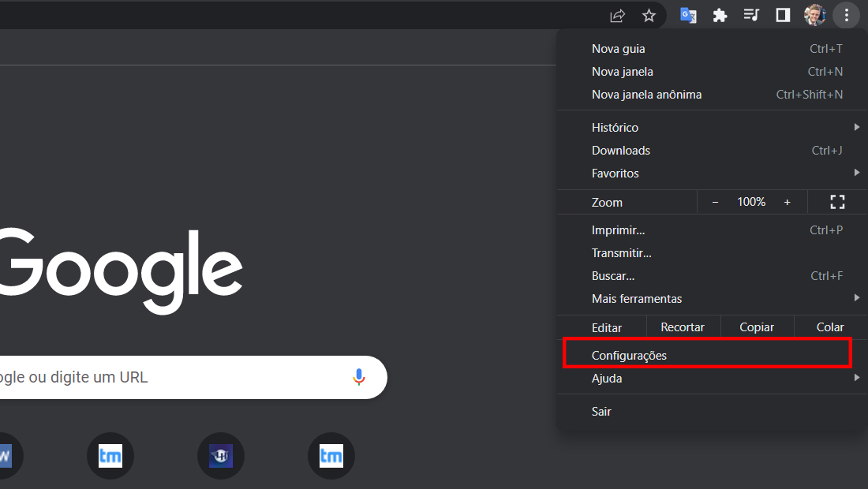868x489 pixels.
Task: Click the Recortar button
Action: pos(683,327)
